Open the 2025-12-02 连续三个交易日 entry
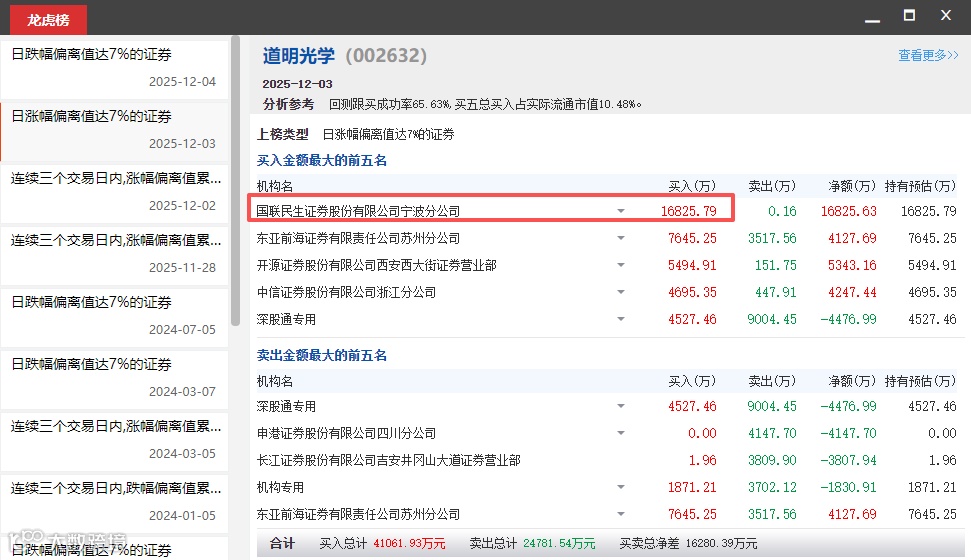The height and width of the screenshot is (560, 971). (114, 193)
